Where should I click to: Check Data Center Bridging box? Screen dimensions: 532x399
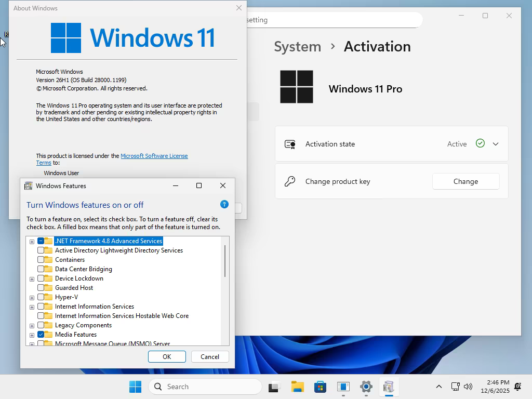(41, 269)
